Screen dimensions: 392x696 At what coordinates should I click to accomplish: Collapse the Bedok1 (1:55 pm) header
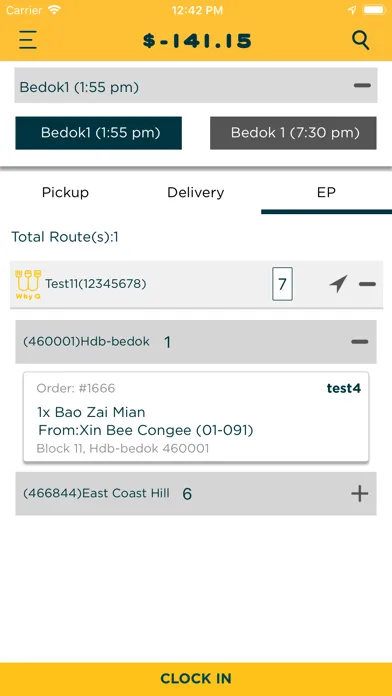362,86
